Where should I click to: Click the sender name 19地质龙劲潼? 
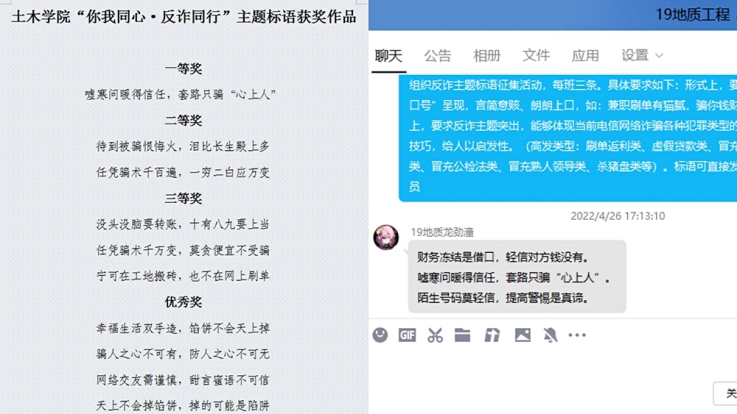(x=442, y=232)
